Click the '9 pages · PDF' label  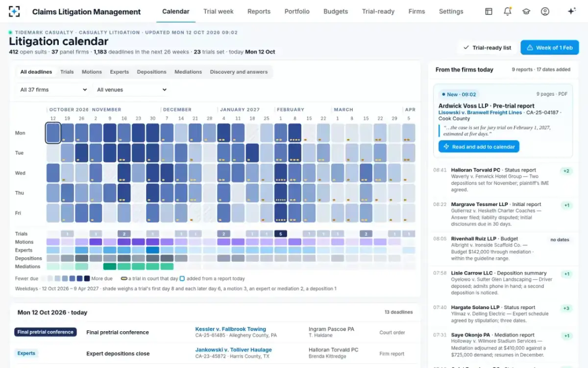pos(552,94)
